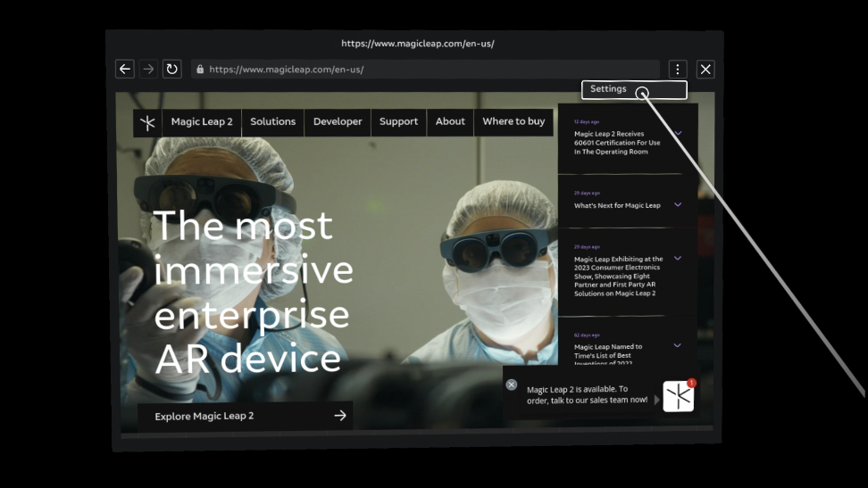
Task: Expand the 60601 Certification news item
Action: tap(678, 133)
